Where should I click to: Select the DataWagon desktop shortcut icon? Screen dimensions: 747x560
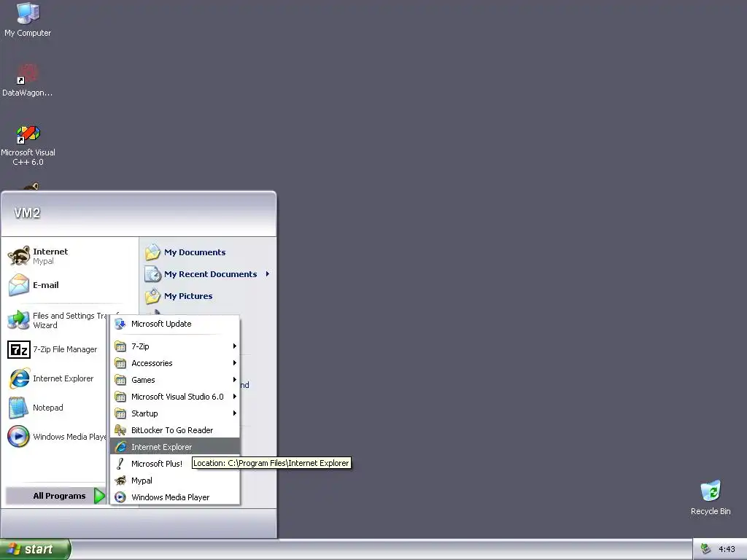pos(28,74)
